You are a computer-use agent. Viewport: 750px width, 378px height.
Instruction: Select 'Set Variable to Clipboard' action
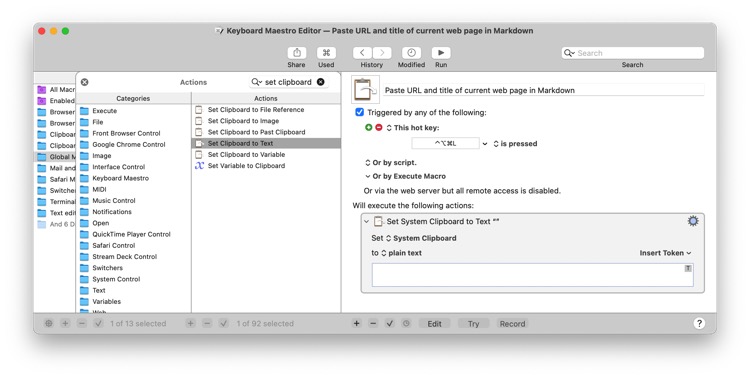click(266, 166)
